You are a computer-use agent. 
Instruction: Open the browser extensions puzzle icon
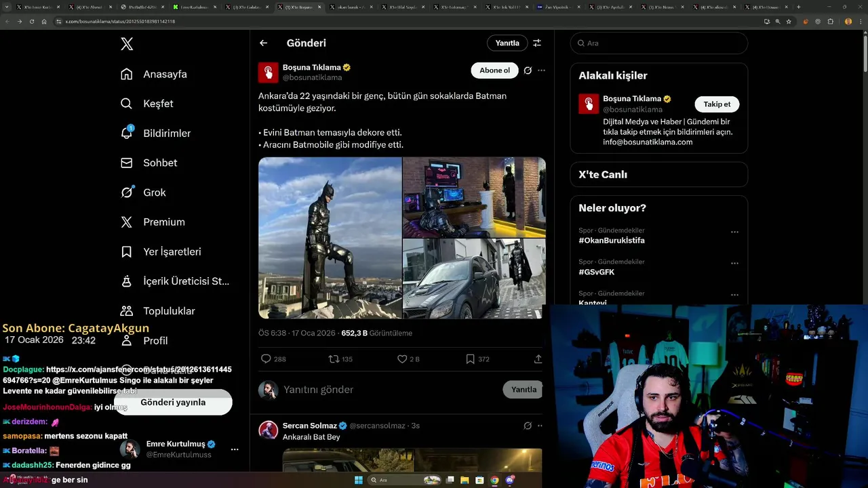(x=830, y=22)
